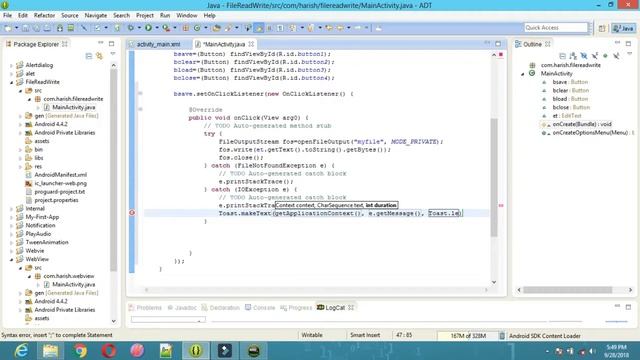Toggle Sort alphabetically in Outline

573,56
